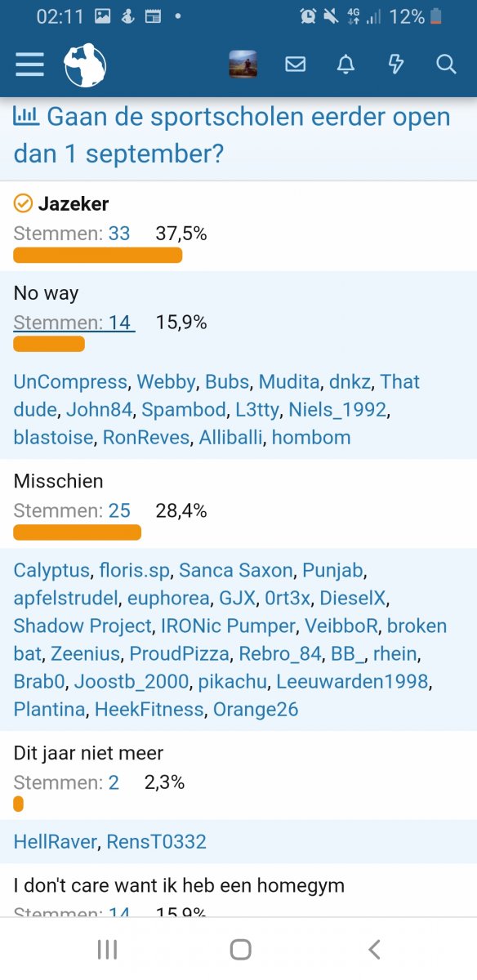The image size is (477, 980).
Task: Open Calyptus's profile
Action: coord(49,570)
